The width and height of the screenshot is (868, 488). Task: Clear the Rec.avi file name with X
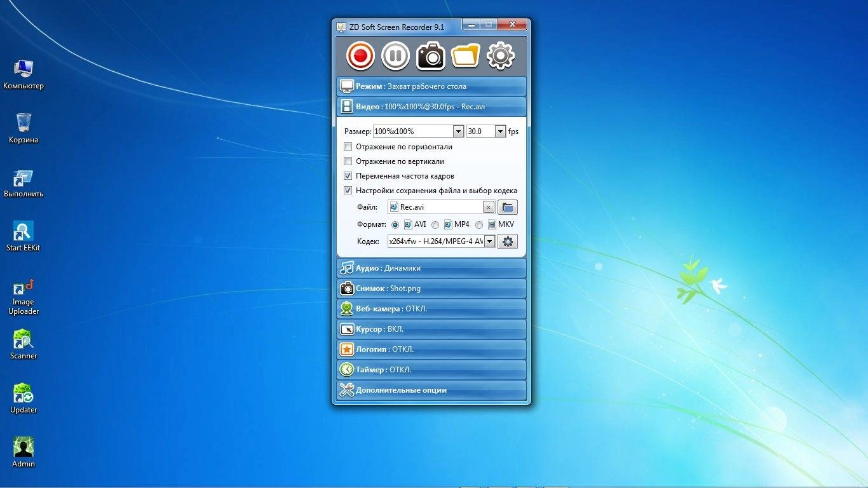(488, 207)
